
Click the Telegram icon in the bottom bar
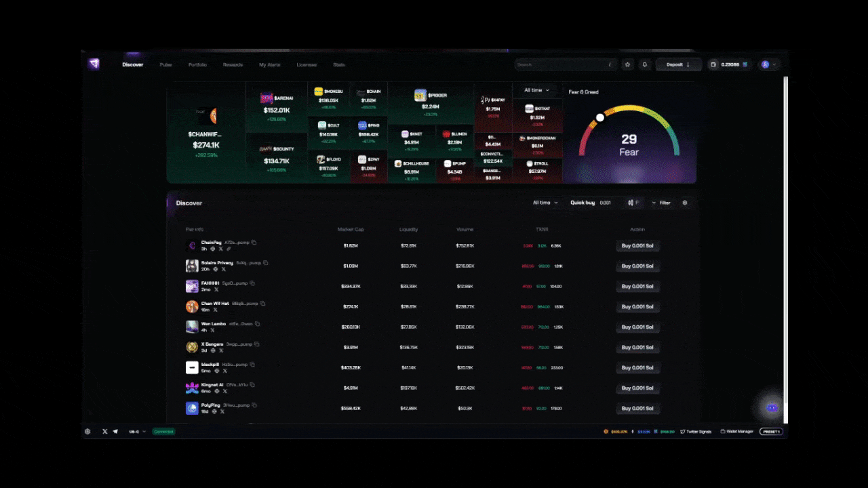(x=117, y=431)
